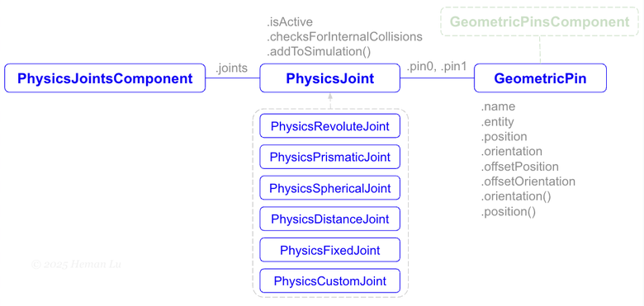This screenshot has width=644, height=306.
Task: Select the PhysicsPrismaticJoint box
Action: (329, 157)
